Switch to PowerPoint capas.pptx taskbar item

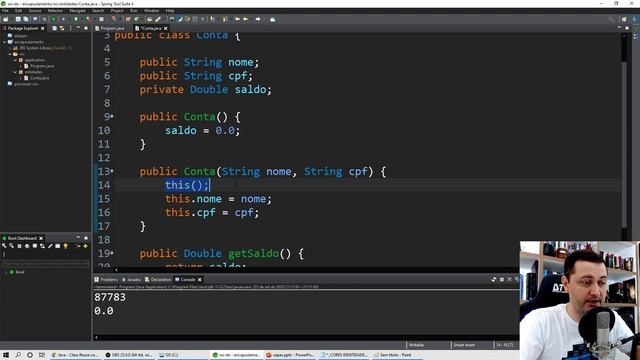pyautogui.click(x=291, y=355)
